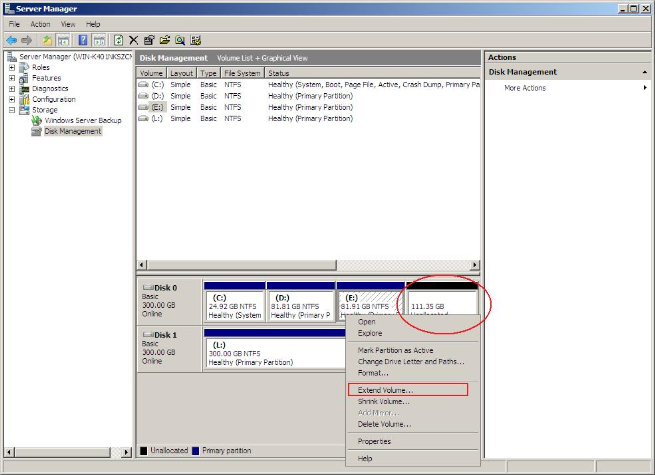This screenshot has height=475, width=655.
Task: Sort by the Type column header
Action: click(x=208, y=73)
